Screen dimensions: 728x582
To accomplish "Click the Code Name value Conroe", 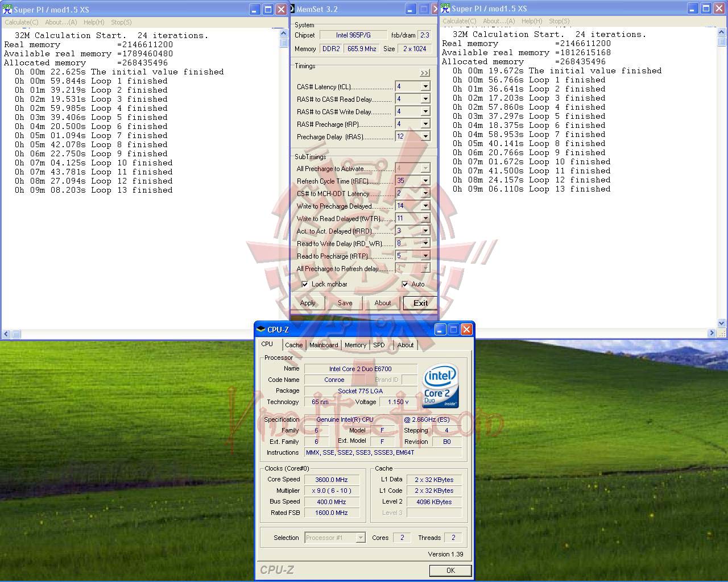I will point(334,380).
